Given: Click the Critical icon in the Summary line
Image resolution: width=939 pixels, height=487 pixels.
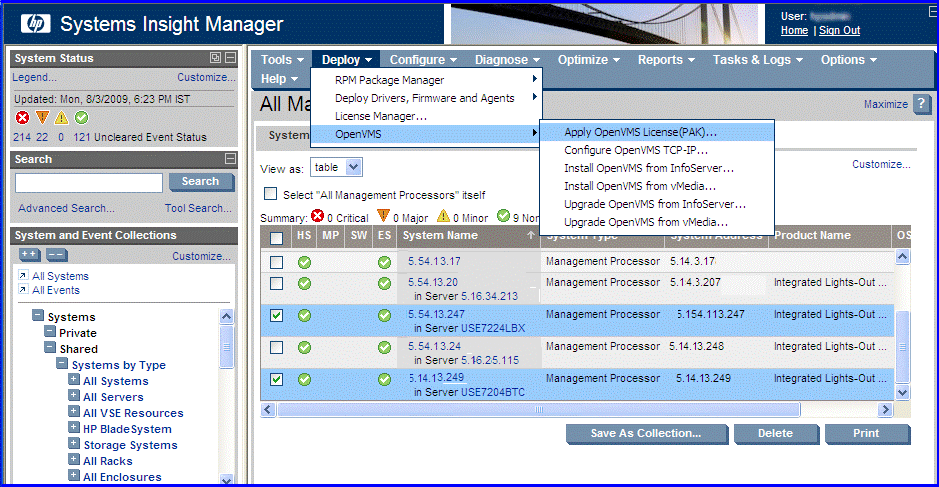Looking at the screenshot, I should pyautogui.click(x=317, y=216).
